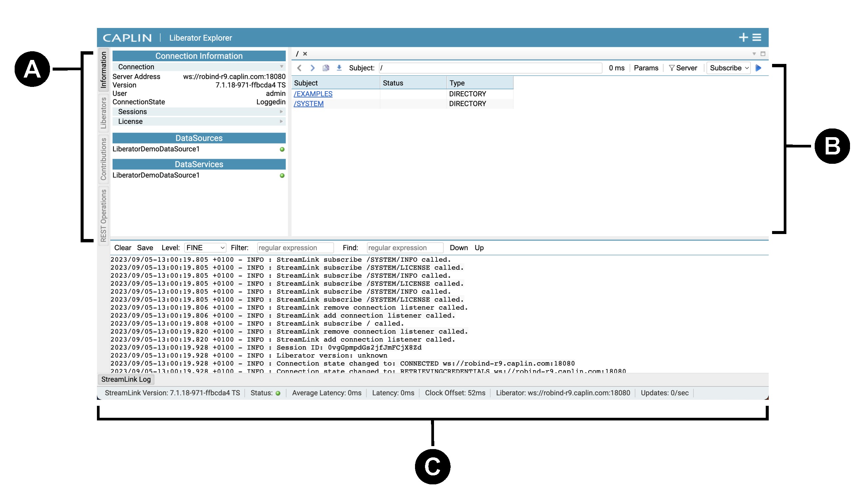Click the User value admin
Viewport: 862px width, 504px height.
point(275,93)
